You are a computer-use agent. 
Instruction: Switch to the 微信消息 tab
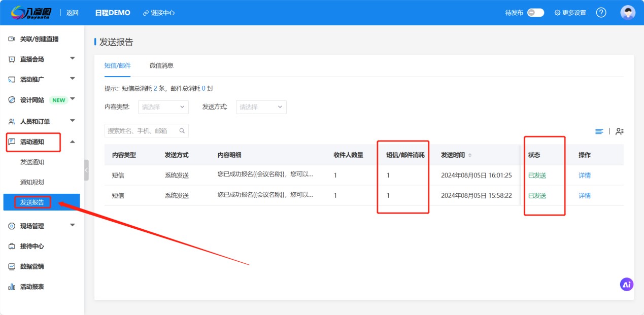coord(161,65)
